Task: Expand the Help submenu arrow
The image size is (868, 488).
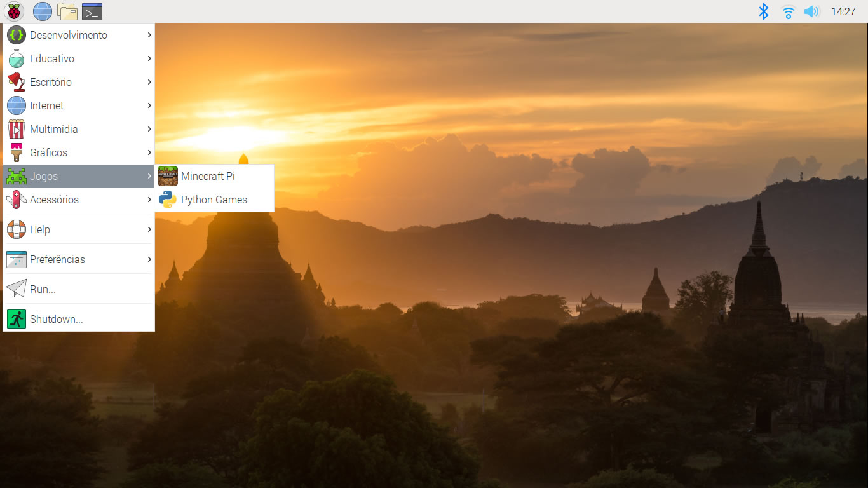Action: coord(149,229)
